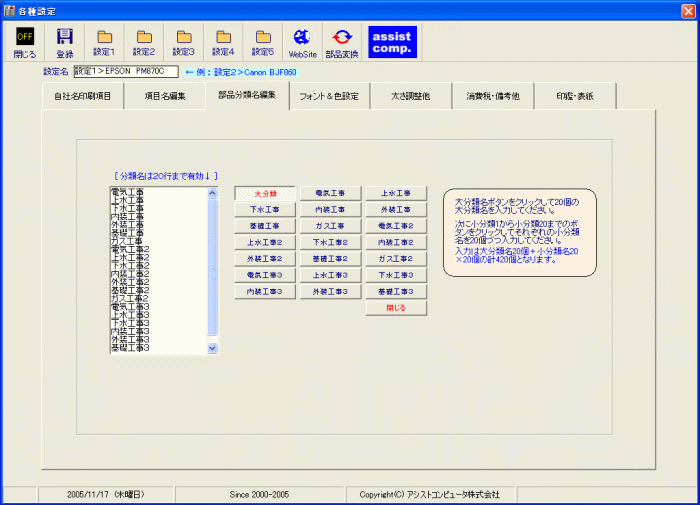Click the 電気工事 category button
This screenshot has height=505, width=700.
pos(330,193)
